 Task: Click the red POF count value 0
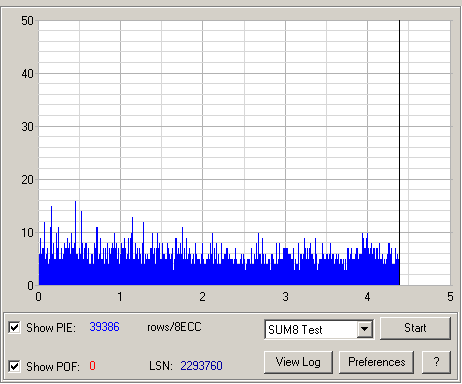pos(92,366)
